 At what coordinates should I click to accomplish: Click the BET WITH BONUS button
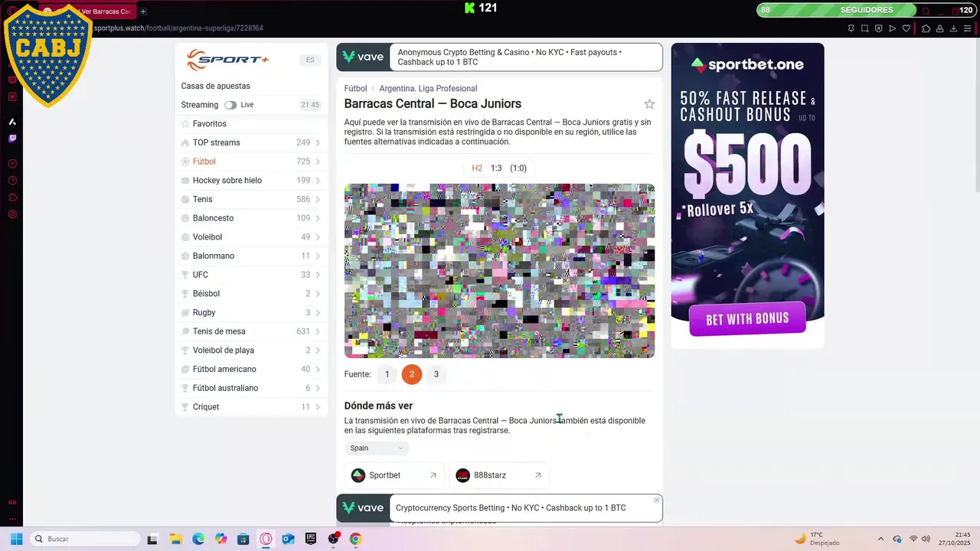[747, 319]
